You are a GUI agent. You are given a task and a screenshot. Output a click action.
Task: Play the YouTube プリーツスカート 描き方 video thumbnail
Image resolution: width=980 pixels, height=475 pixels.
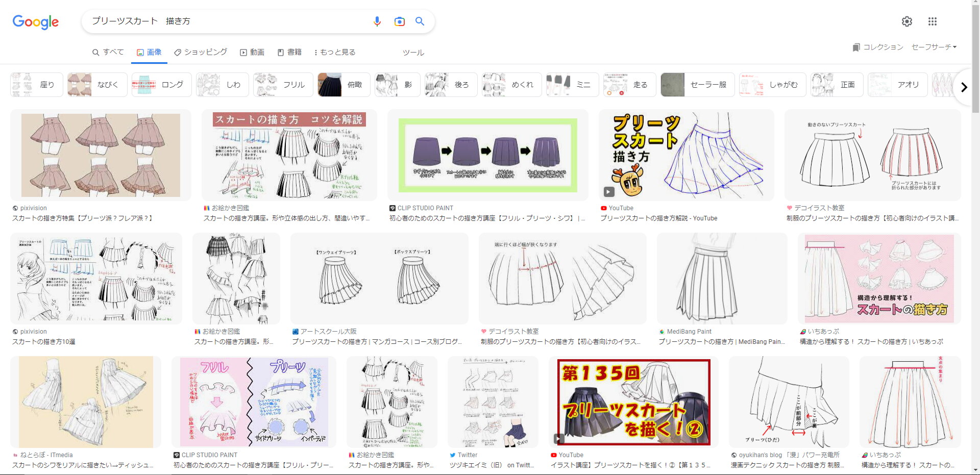tap(686, 155)
